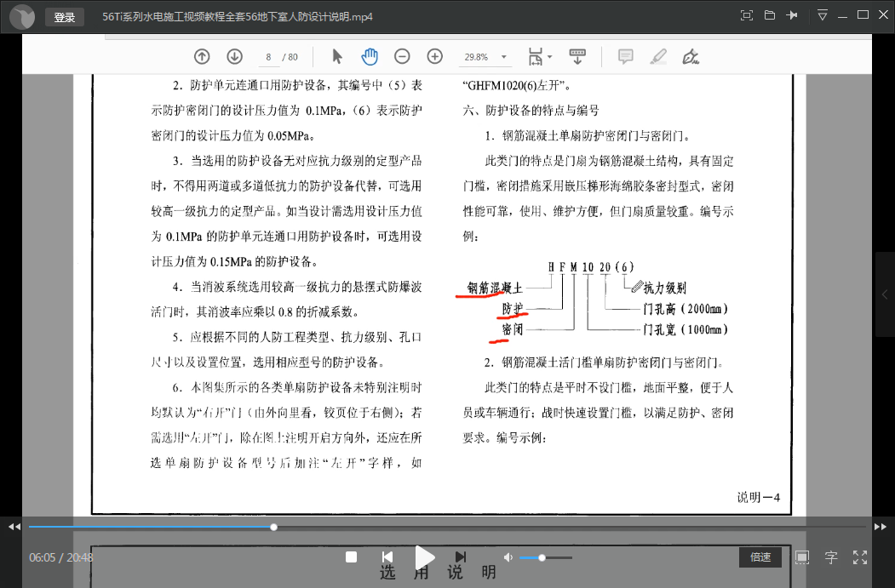Click the 门孔高 (2000mm) label
895x588 pixels.
[x=686, y=309]
